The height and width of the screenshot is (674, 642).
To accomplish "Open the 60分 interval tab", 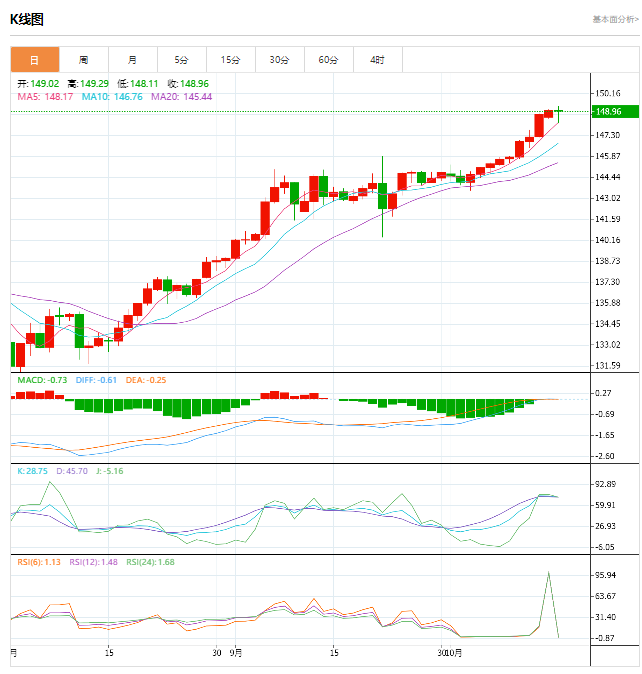I will pos(329,60).
